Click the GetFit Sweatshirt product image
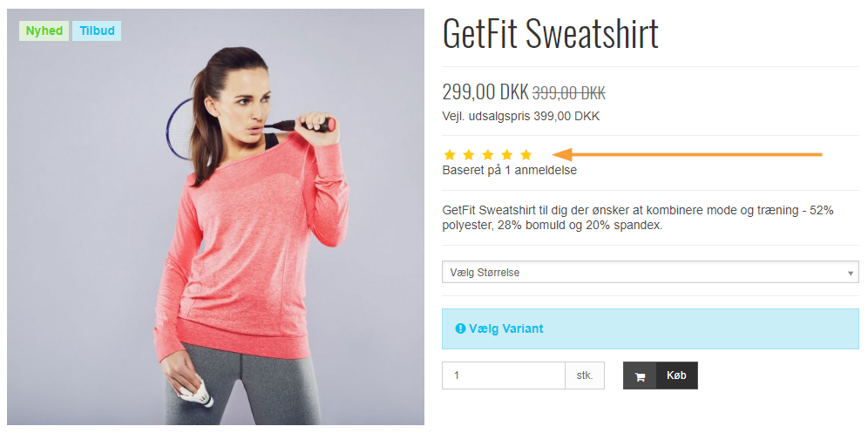The width and height of the screenshot is (868, 433). 216,217
